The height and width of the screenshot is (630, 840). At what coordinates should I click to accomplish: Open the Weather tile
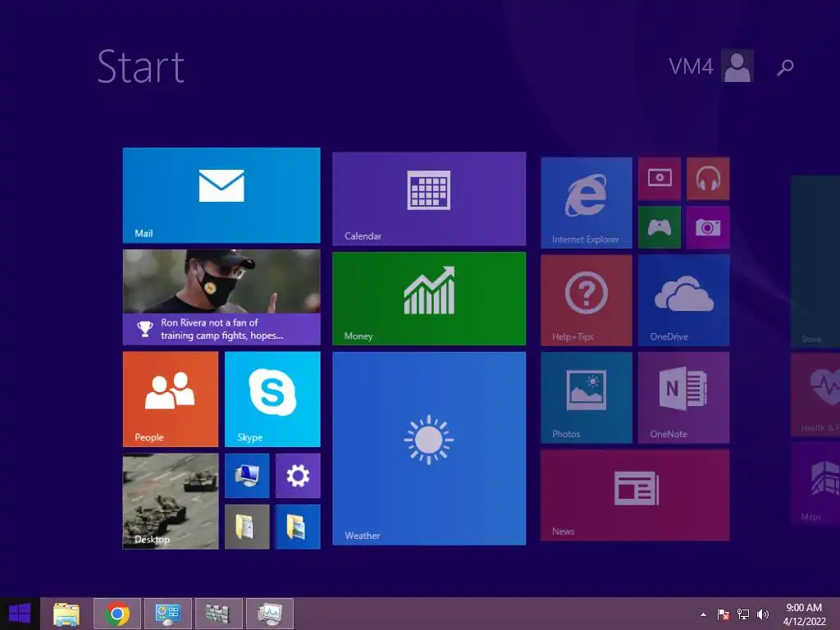click(428, 449)
